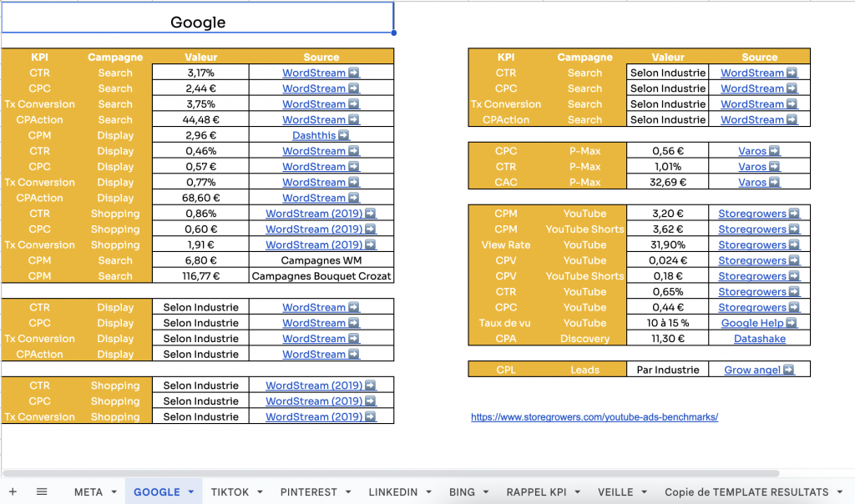Click the arrow icon beside Grow angel
This screenshot has height=504, width=855.
[x=789, y=370]
